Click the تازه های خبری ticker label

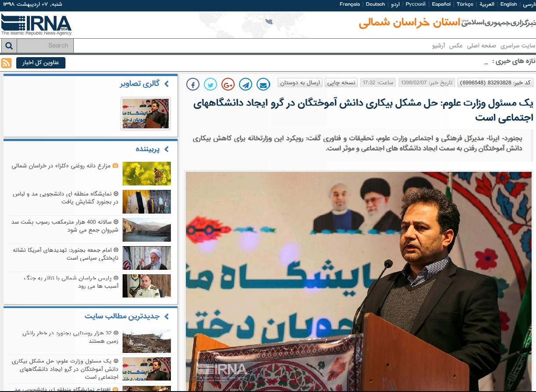coord(514,62)
